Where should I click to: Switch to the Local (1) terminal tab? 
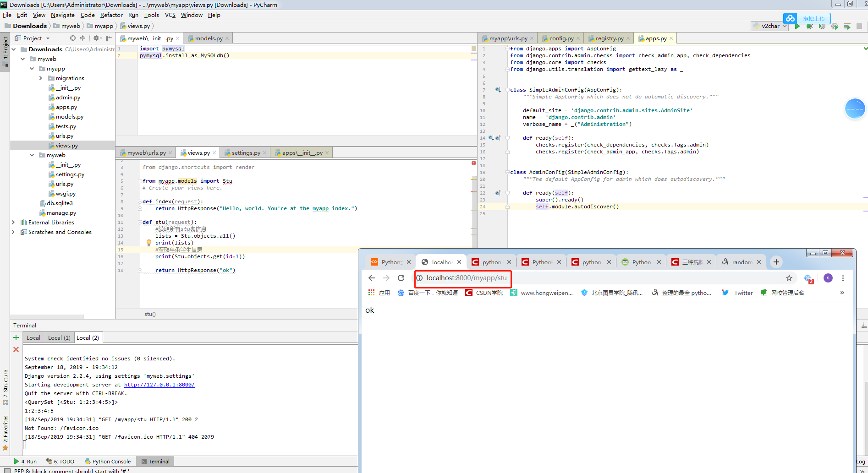(60, 337)
